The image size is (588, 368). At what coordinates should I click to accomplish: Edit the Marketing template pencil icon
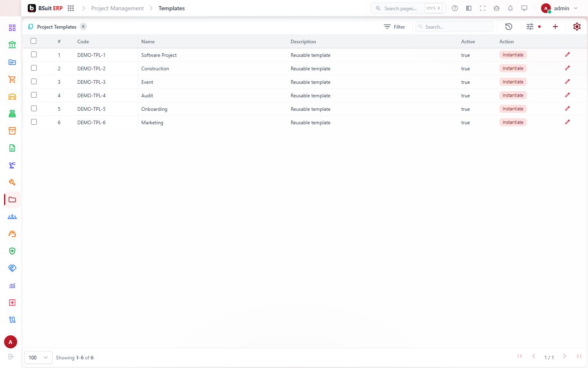pos(568,122)
